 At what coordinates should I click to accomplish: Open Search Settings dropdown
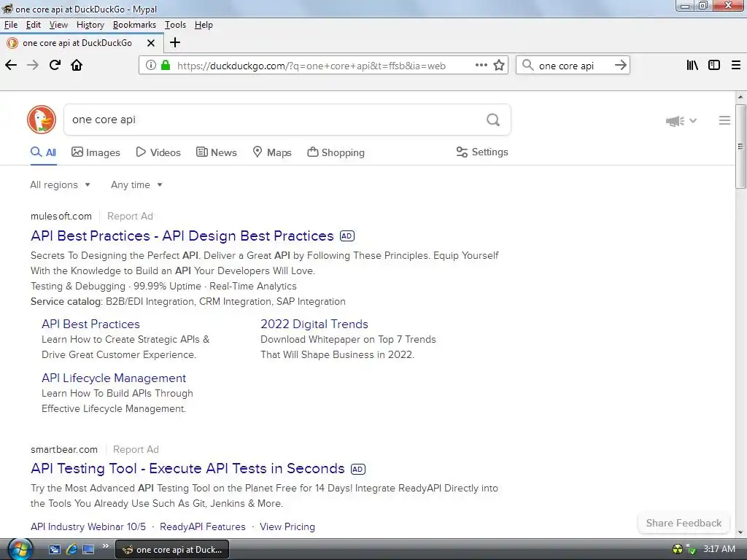[x=482, y=152]
